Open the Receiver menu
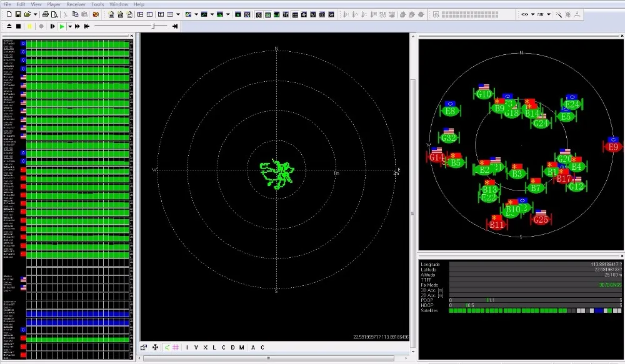The image size is (625, 364). tap(76, 4)
